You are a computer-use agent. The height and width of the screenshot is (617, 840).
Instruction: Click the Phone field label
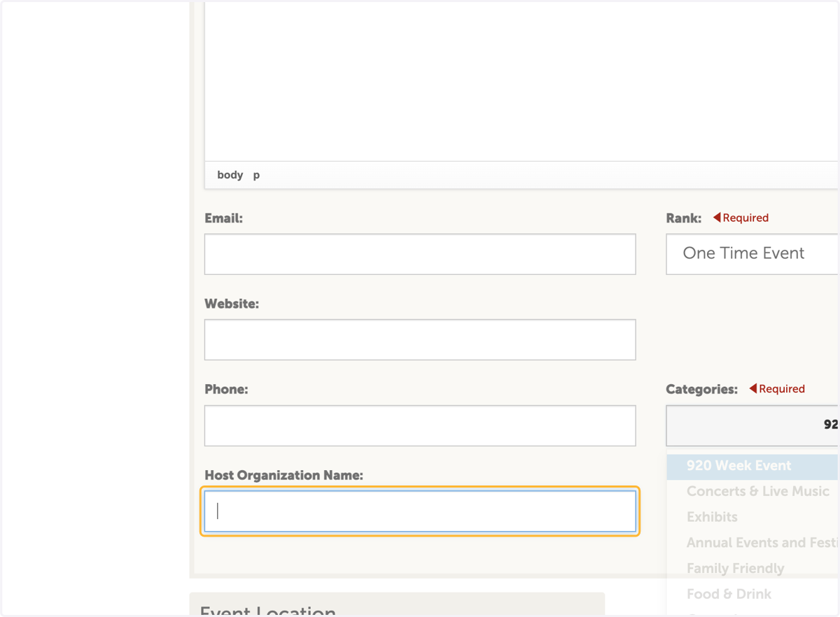point(226,390)
